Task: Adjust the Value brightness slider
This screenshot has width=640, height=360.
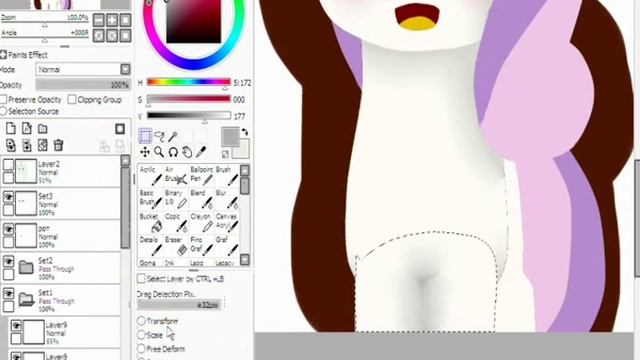Action: (189, 116)
